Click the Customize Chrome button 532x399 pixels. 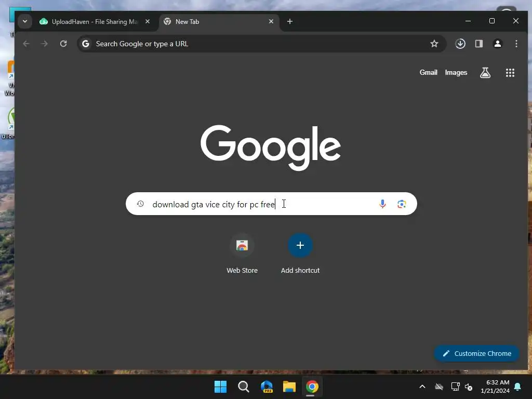click(x=477, y=353)
